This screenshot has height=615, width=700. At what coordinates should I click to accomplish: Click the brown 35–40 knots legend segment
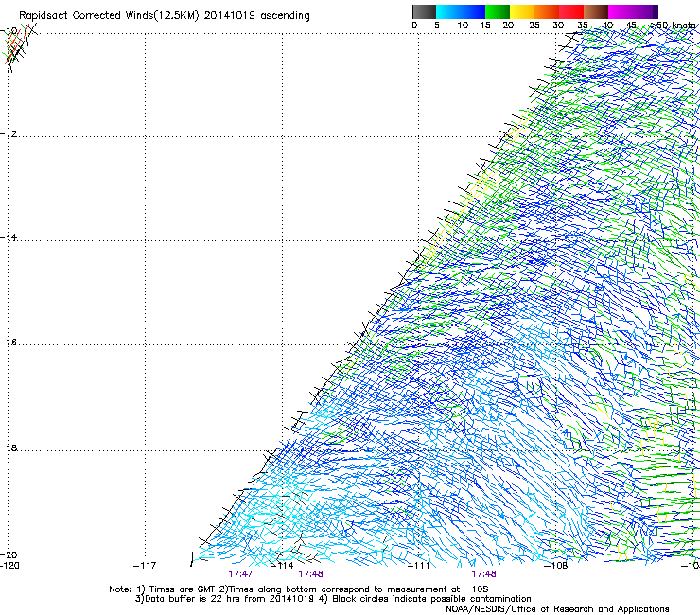click(596, 11)
